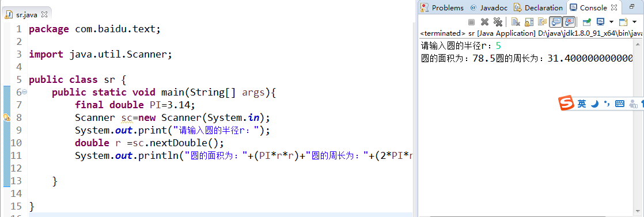Viewport: 644px width, 217px height.
Task: Click the Display Selected Console monitor icon
Action: tap(600, 22)
